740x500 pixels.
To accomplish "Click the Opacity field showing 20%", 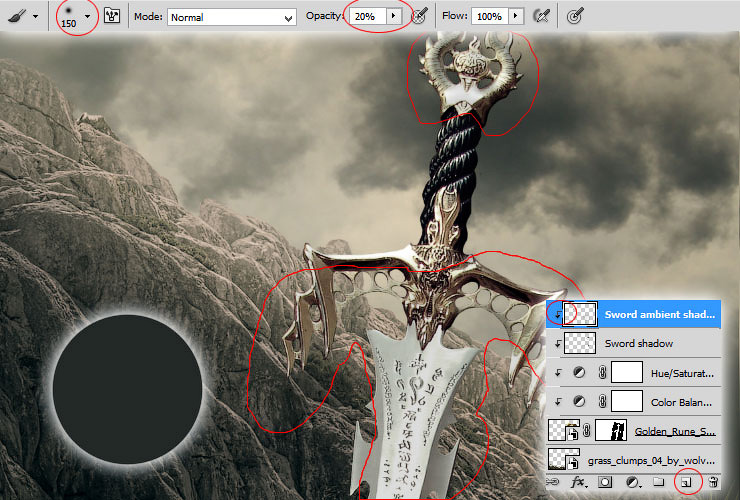I will point(368,17).
